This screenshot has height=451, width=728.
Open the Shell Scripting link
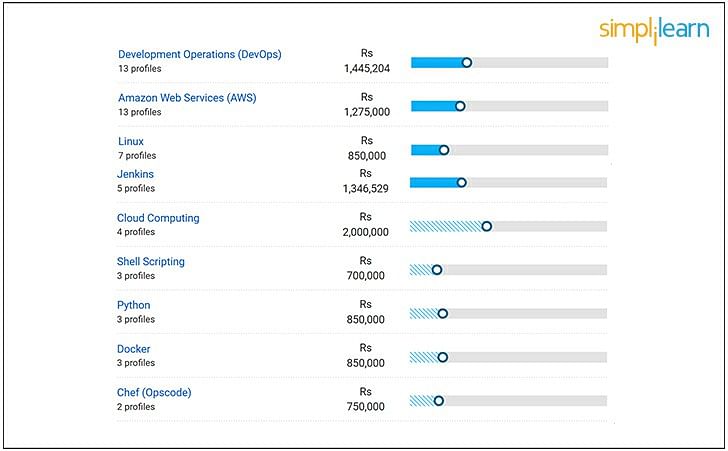(x=151, y=261)
